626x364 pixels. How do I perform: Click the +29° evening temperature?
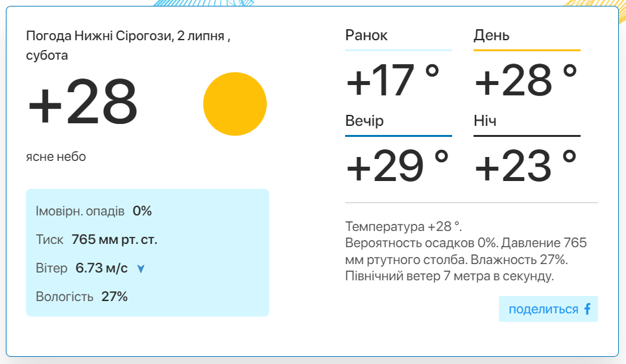[398, 165]
